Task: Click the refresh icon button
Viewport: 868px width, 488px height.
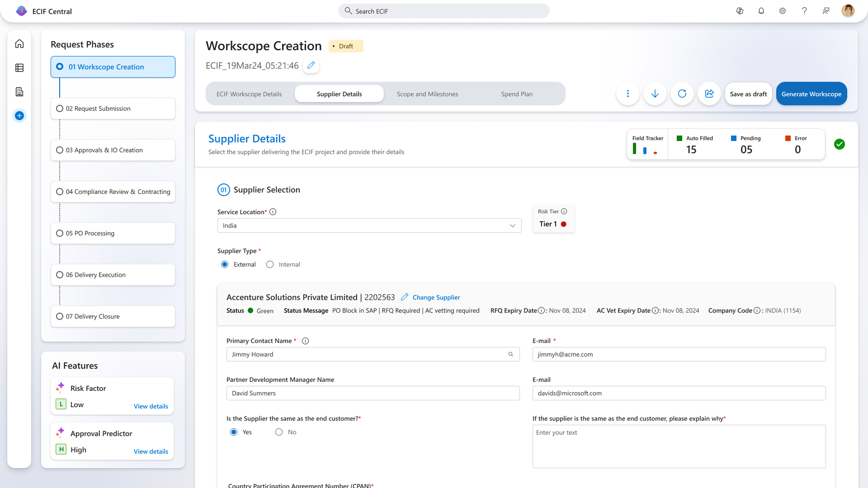Action: (x=682, y=94)
